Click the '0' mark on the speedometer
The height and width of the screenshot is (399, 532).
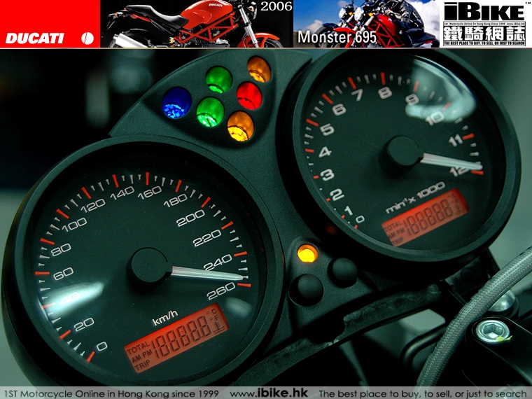[101, 346]
